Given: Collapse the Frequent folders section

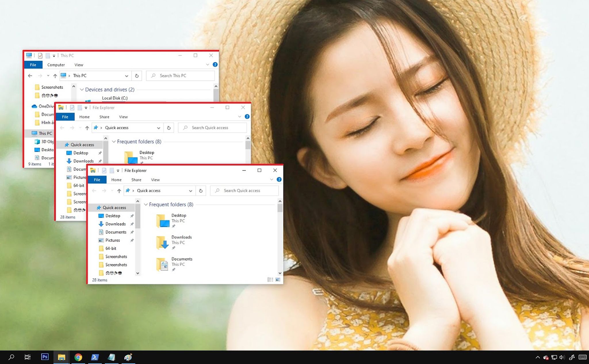Looking at the screenshot, I should [146, 204].
